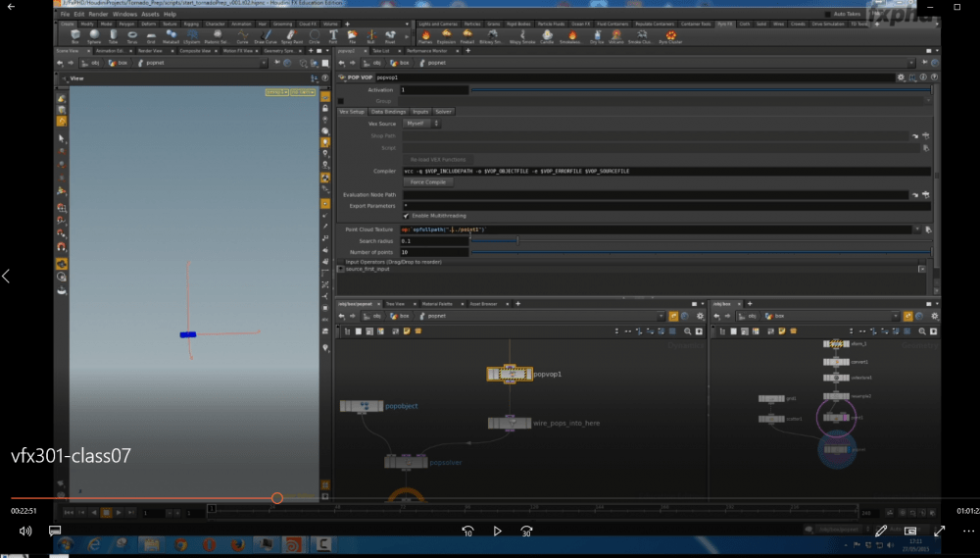Select the Tube shelf tool
The height and width of the screenshot is (558, 980).
tap(113, 36)
